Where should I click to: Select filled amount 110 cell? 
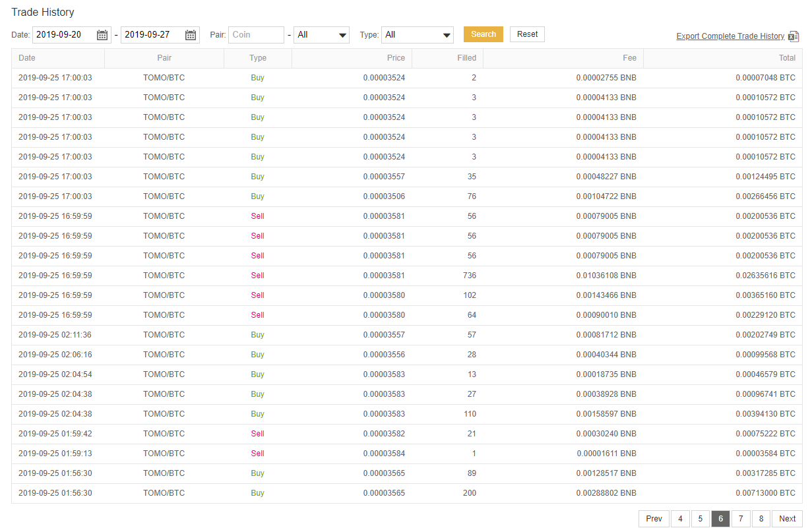[470, 414]
